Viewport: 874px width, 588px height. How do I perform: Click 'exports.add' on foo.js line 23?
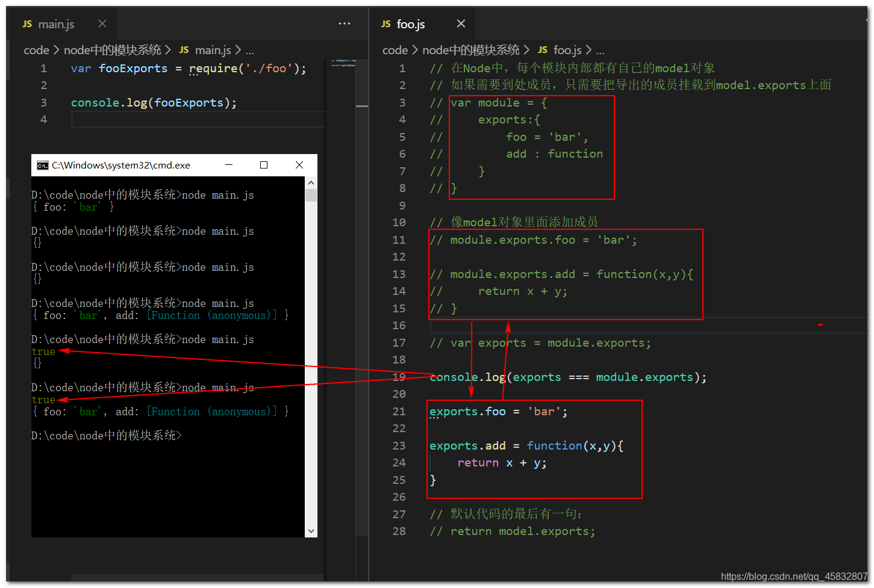pyautogui.click(x=467, y=446)
